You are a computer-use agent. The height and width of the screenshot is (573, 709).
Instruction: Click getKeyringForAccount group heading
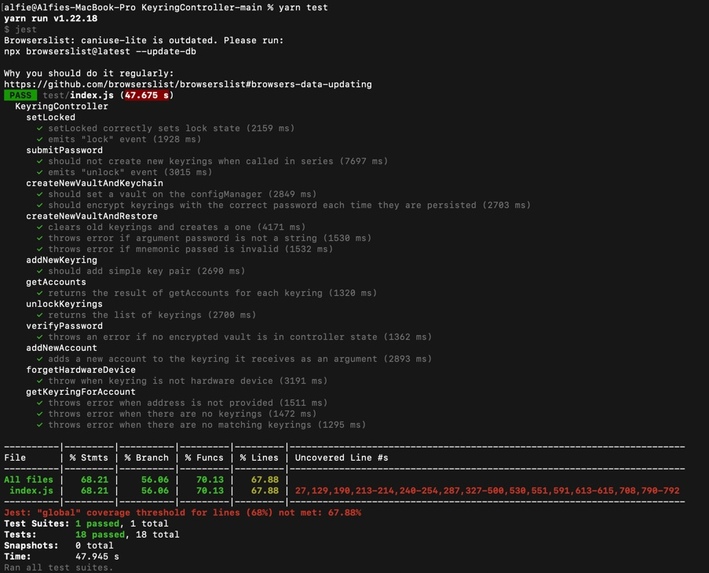81,392
